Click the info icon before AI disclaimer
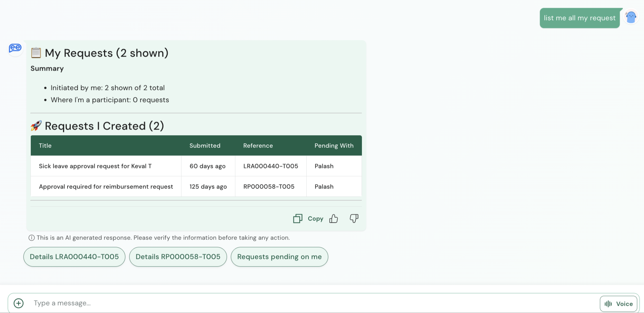644x313 pixels. [x=32, y=238]
